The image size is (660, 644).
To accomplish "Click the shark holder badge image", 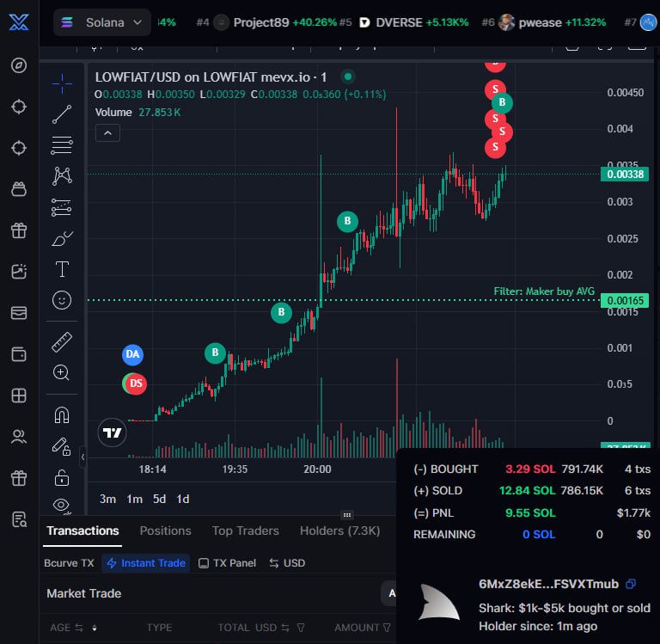I will point(439,603).
